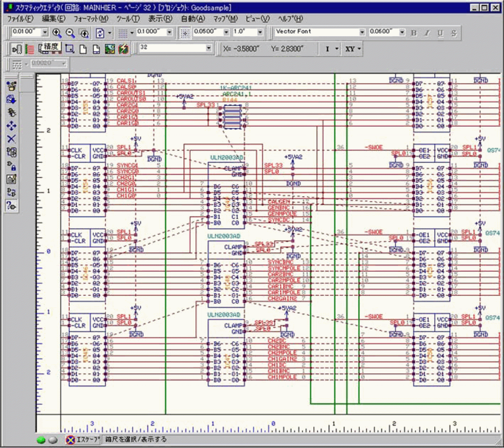Toggle Bold text formatting

tap(414, 33)
